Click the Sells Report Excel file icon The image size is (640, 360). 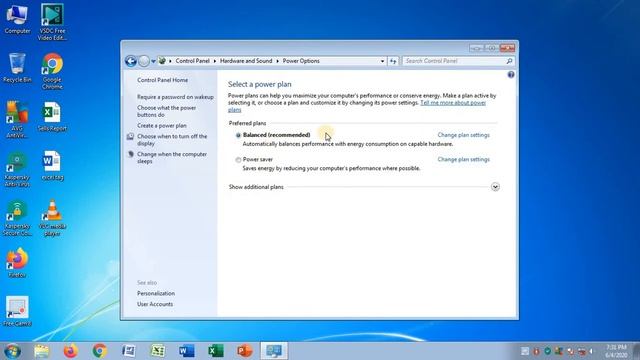[x=52, y=117]
